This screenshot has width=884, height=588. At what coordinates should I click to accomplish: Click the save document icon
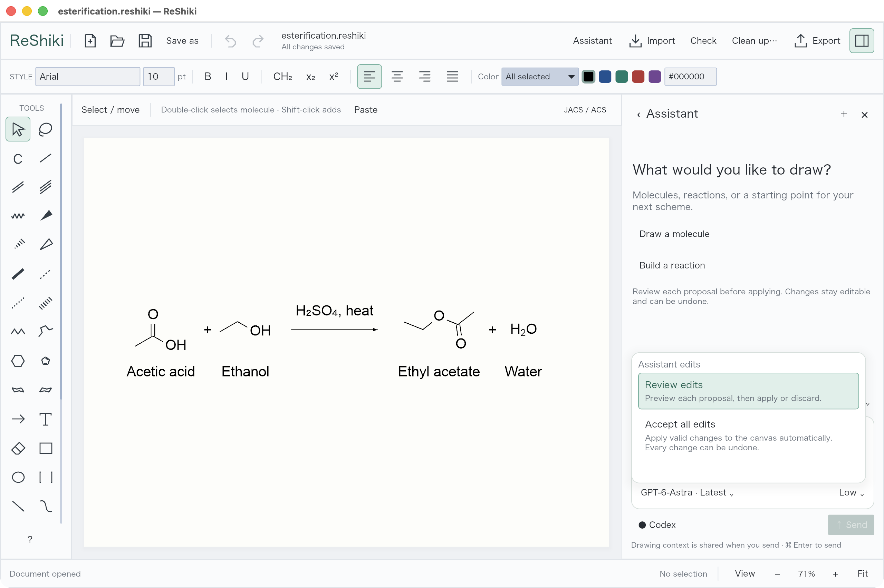point(145,40)
